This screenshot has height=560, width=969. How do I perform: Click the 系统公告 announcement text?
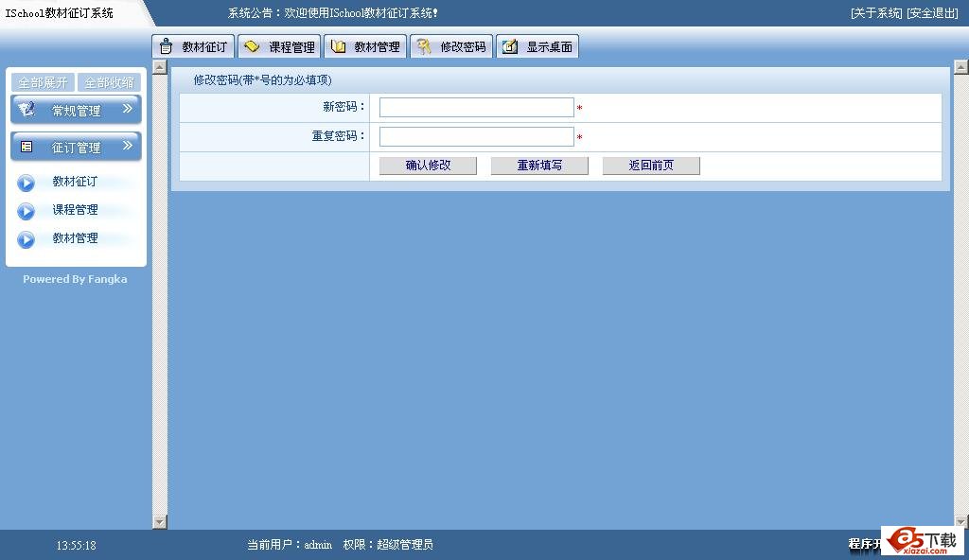[x=333, y=13]
